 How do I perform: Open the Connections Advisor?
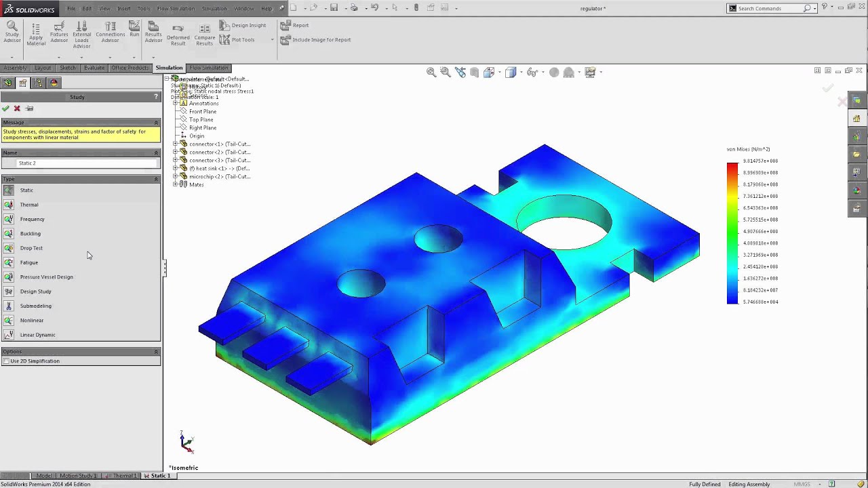pos(110,32)
